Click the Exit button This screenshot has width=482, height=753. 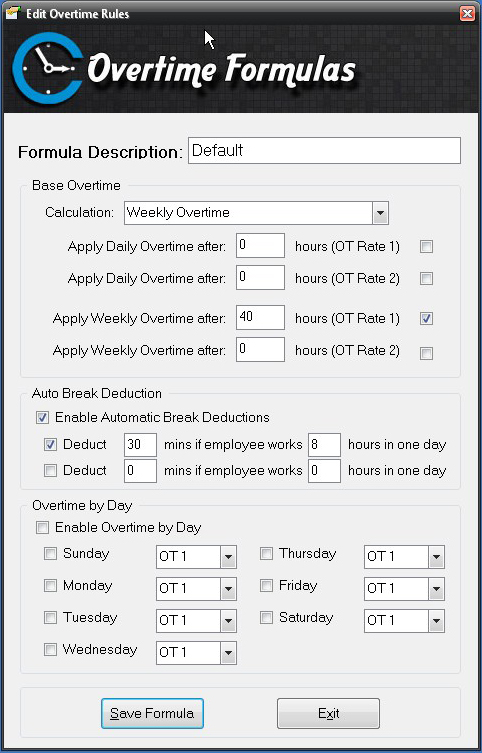click(x=328, y=713)
